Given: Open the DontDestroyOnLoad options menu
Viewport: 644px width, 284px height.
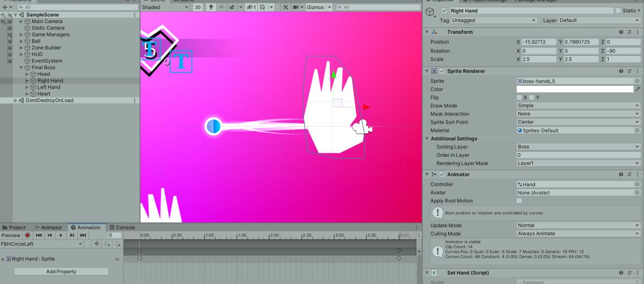Looking at the screenshot, I should click(x=134, y=100).
